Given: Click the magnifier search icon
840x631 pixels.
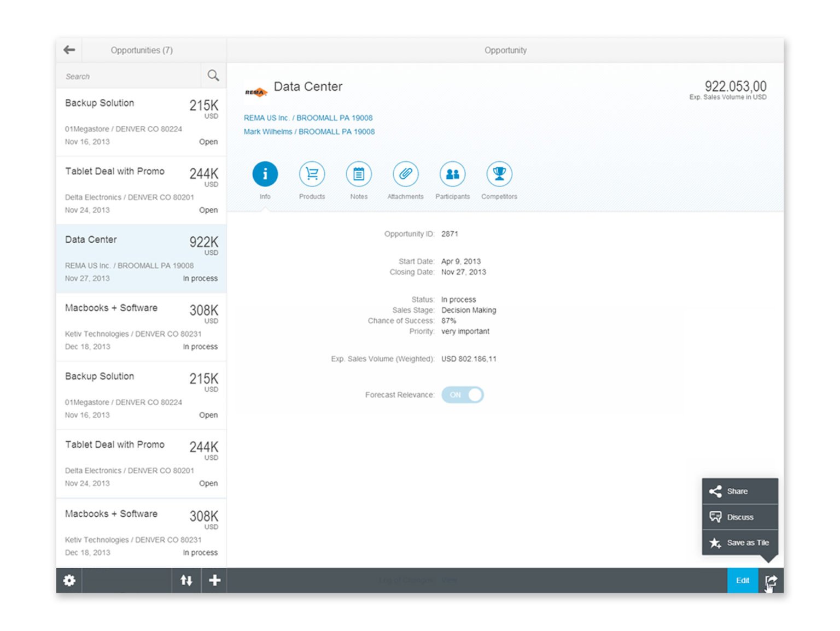Looking at the screenshot, I should pos(213,75).
